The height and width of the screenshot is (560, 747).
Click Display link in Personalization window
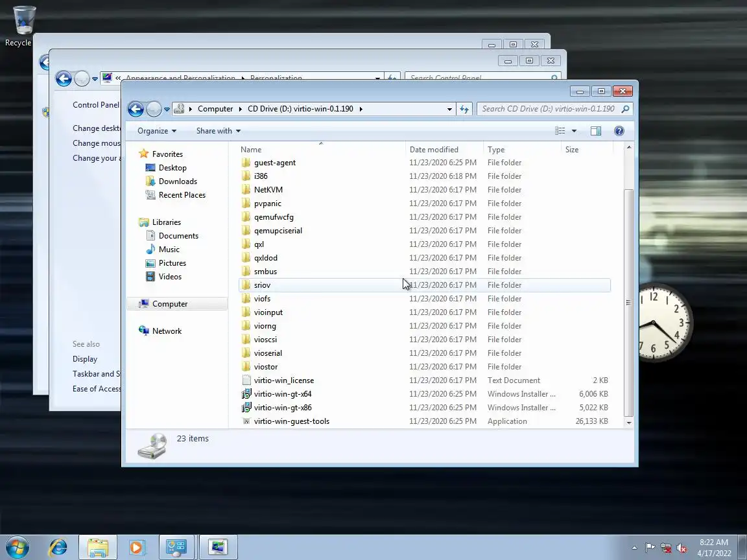(x=85, y=359)
